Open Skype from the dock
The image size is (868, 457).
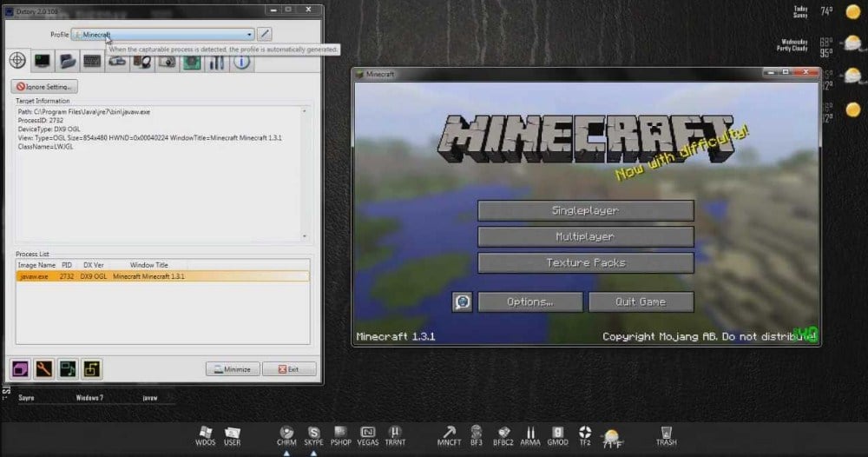[313, 436]
